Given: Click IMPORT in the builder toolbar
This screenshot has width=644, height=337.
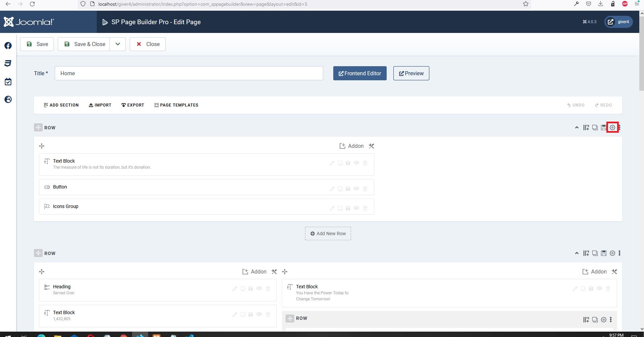Looking at the screenshot, I should (x=100, y=105).
